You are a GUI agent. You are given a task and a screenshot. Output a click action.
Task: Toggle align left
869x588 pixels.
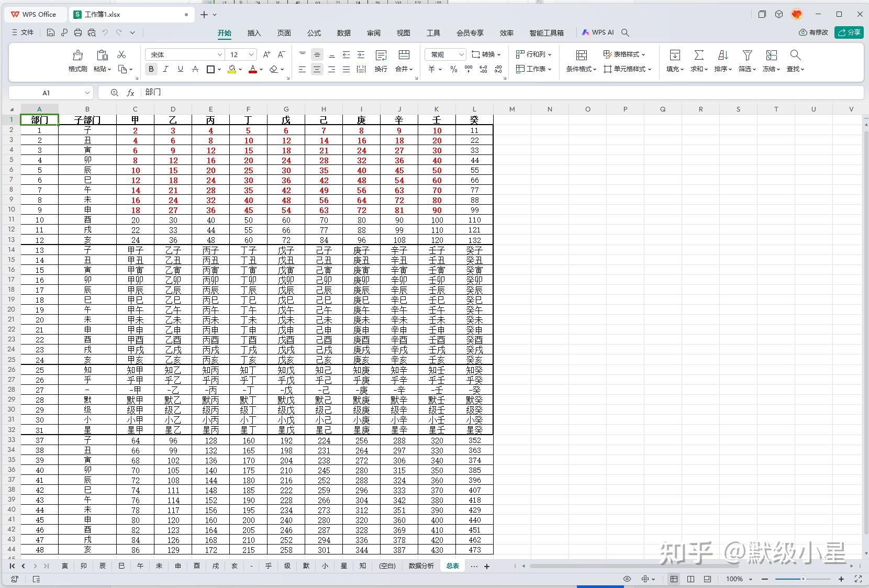pyautogui.click(x=302, y=69)
